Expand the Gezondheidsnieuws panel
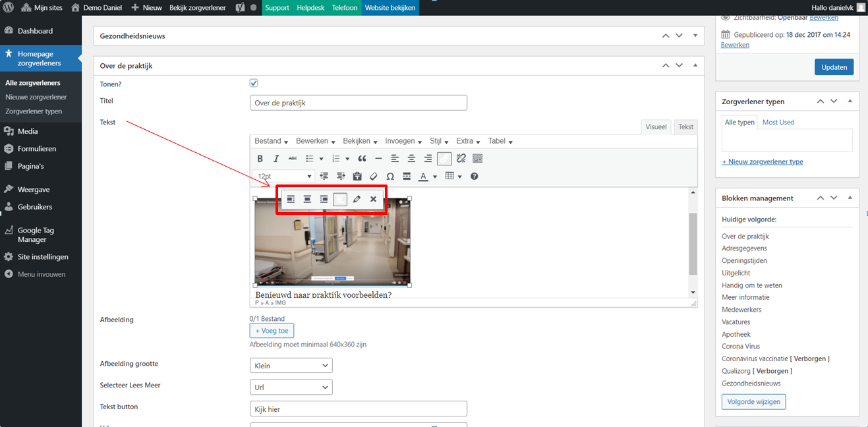 695,36
